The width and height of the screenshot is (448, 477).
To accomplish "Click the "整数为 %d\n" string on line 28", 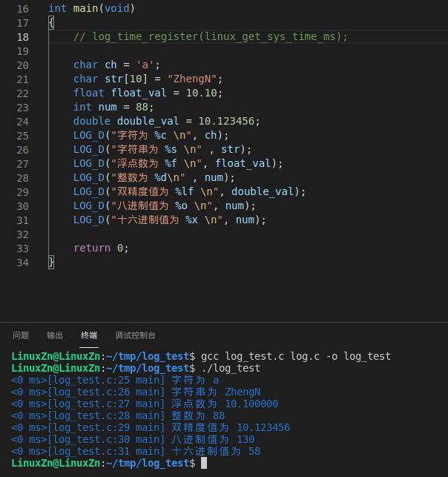I will (148, 177).
